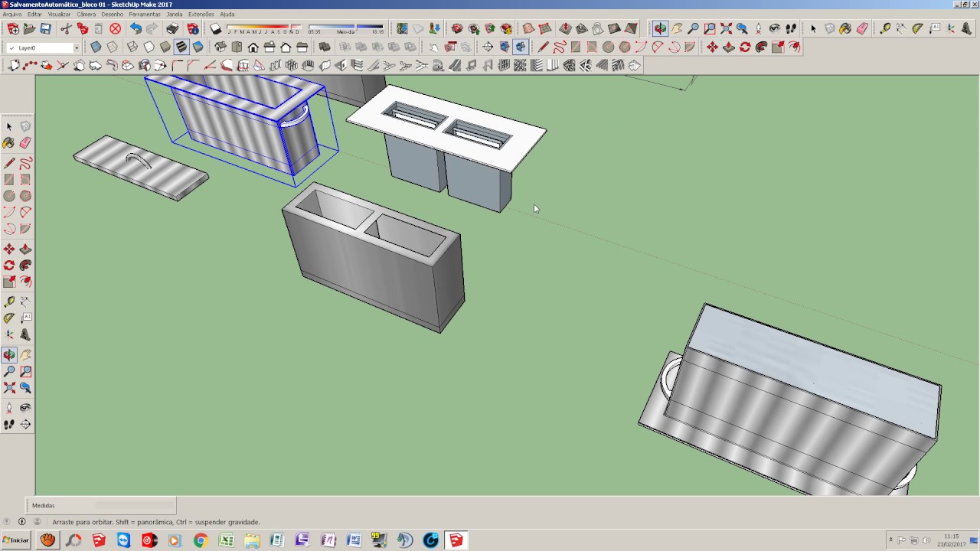Open the Visualizar menu

pyautogui.click(x=59, y=14)
